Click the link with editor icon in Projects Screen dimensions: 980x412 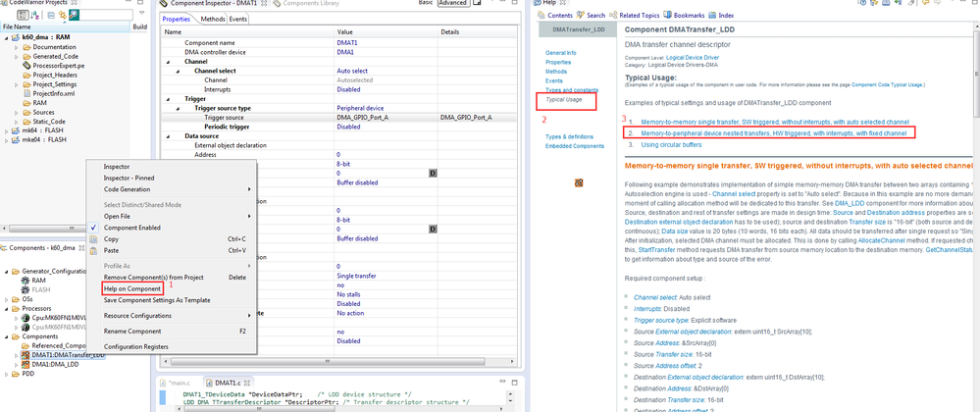(63, 15)
